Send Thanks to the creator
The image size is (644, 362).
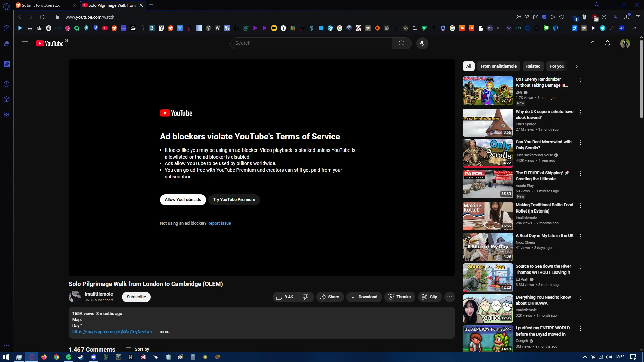[x=399, y=297]
